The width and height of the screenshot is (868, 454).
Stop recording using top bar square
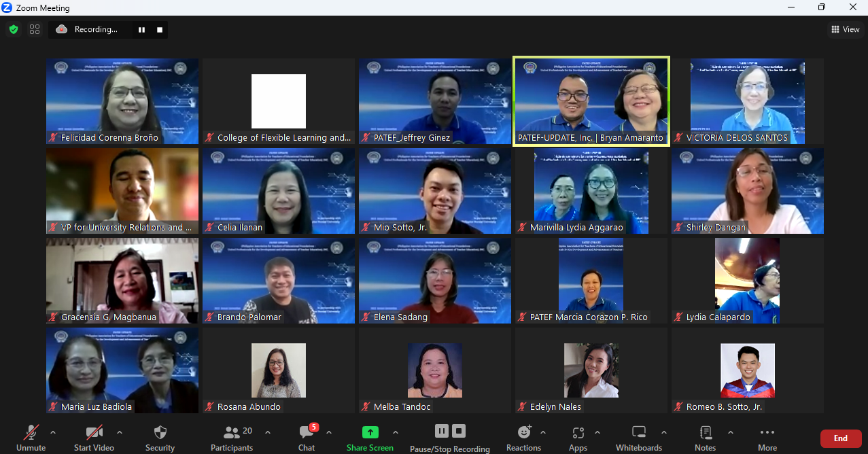point(160,30)
